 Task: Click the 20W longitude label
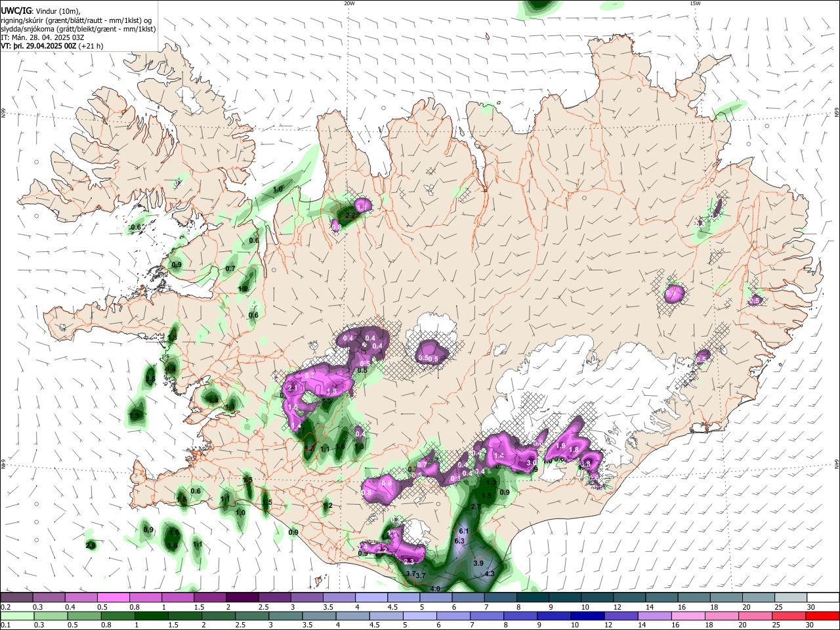(x=349, y=3)
